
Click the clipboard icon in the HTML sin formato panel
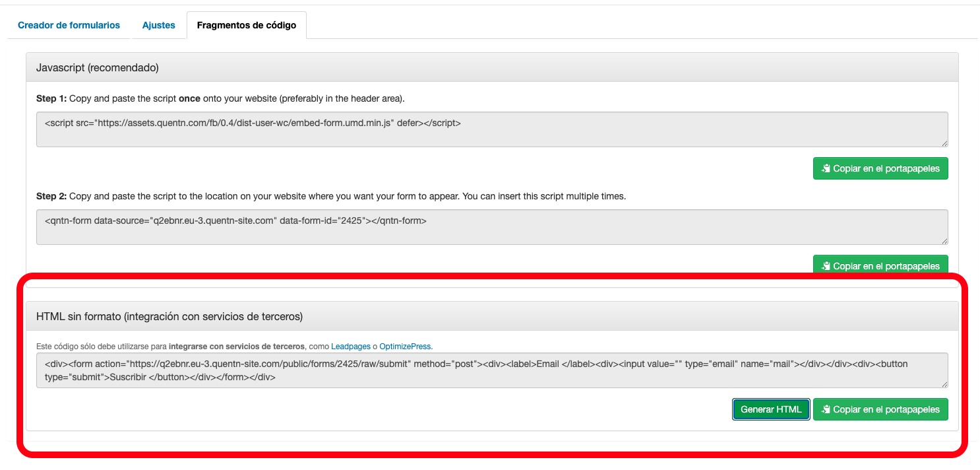point(826,409)
